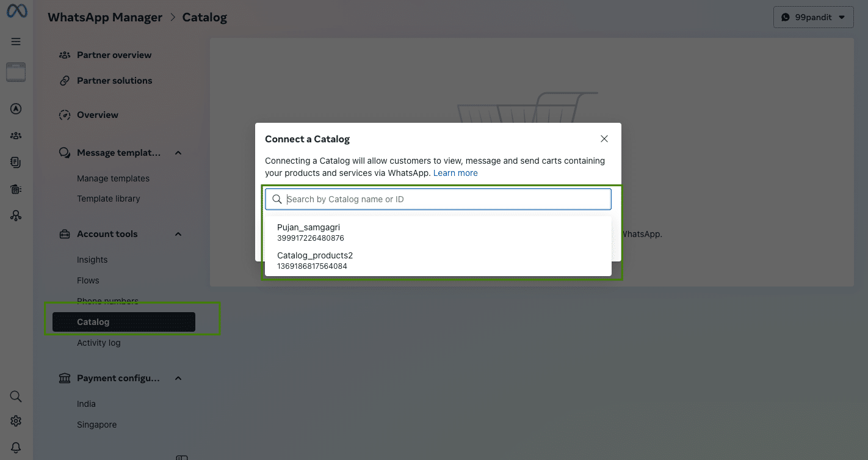Click the stacked documents icon in left rail

pos(16,162)
